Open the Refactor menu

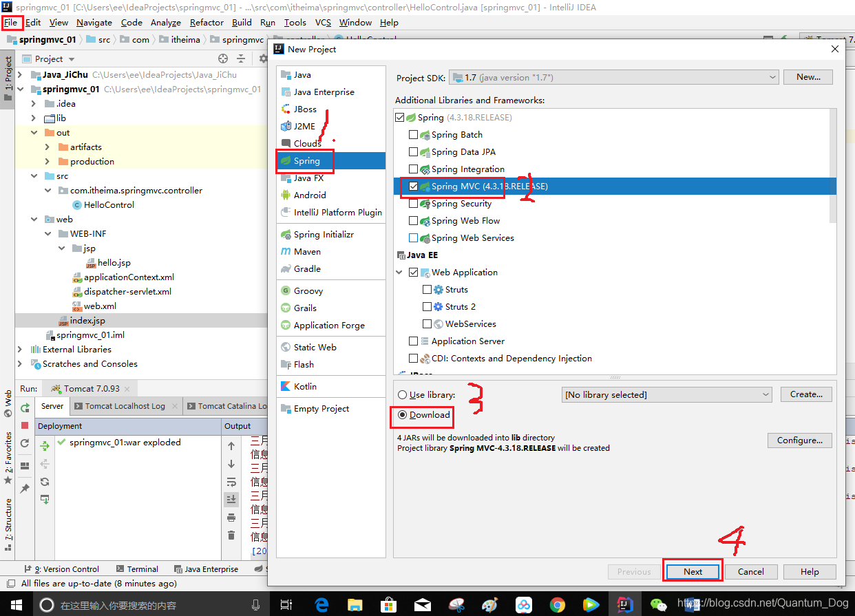pos(207,22)
